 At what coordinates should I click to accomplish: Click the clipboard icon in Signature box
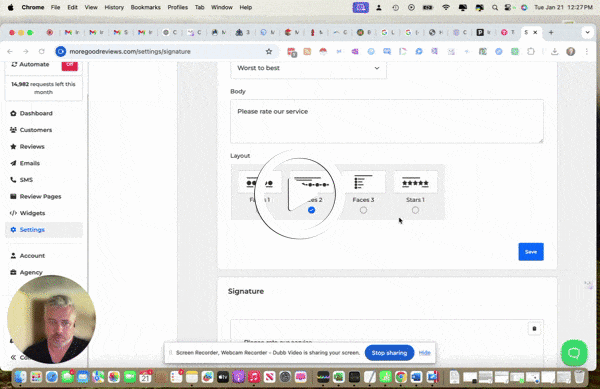535,329
